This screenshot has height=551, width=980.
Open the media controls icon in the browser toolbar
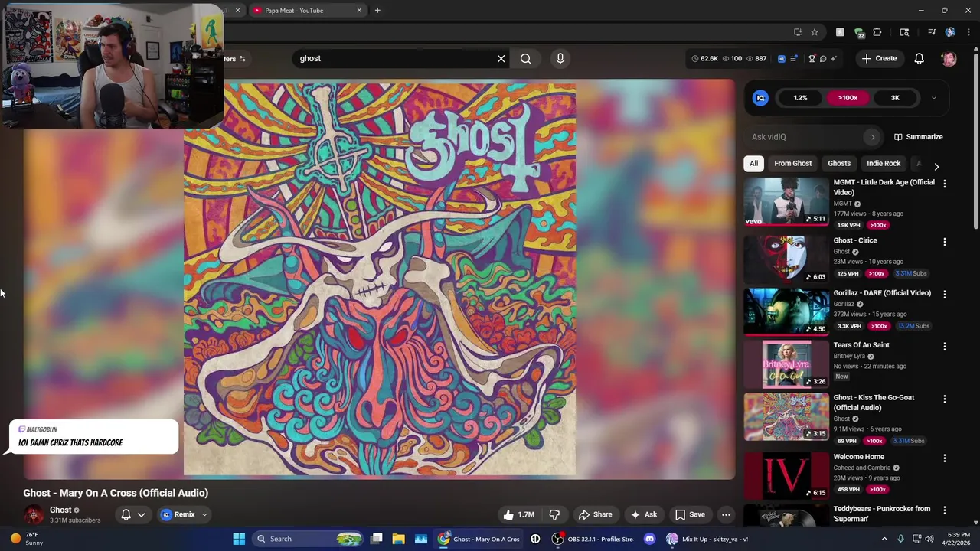[932, 32]
